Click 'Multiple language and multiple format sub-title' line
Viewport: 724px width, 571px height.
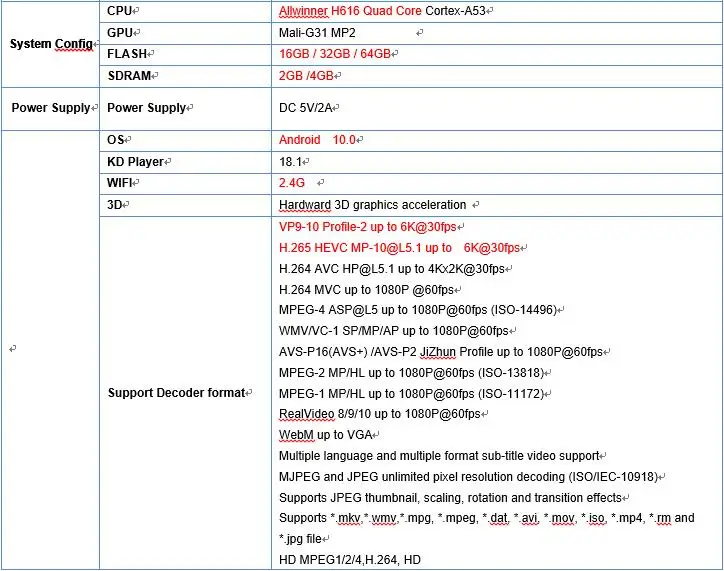(x=439, y=456)
